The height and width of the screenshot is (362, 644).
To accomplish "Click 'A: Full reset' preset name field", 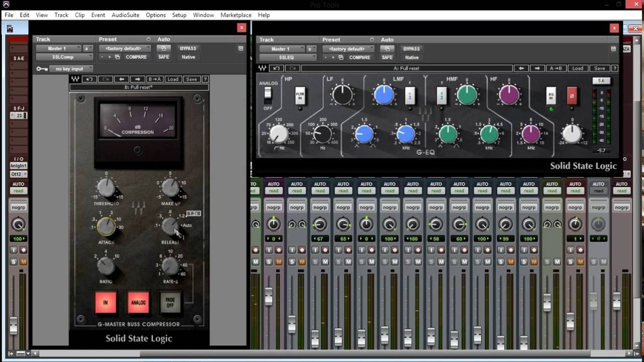I will tap(407, 68).
